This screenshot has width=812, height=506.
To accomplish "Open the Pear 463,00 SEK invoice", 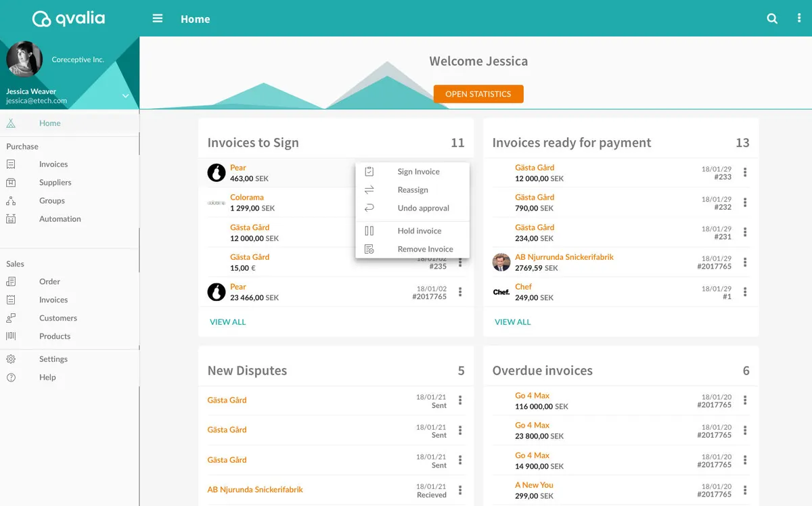I will (x=238, y=168).
